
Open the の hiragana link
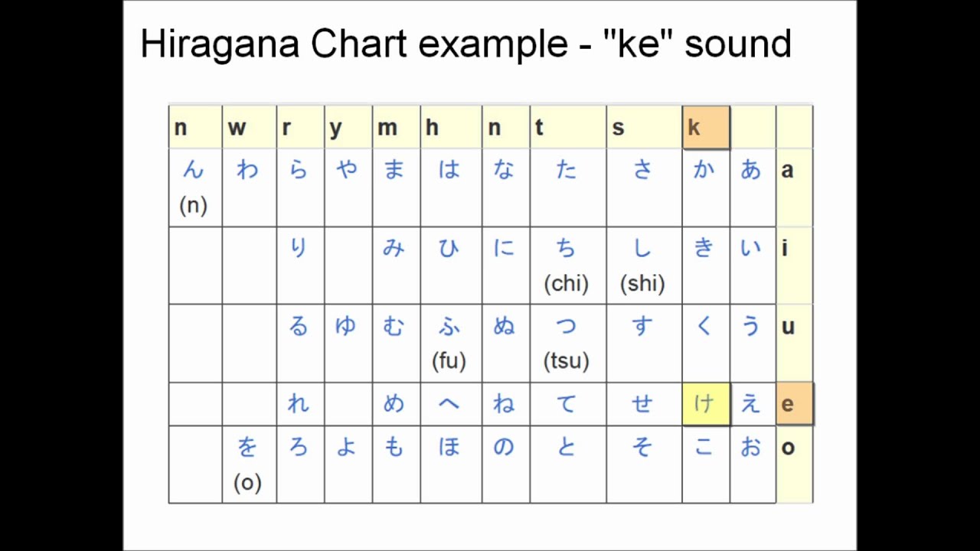pyautogui.click(x=504, y=447)
